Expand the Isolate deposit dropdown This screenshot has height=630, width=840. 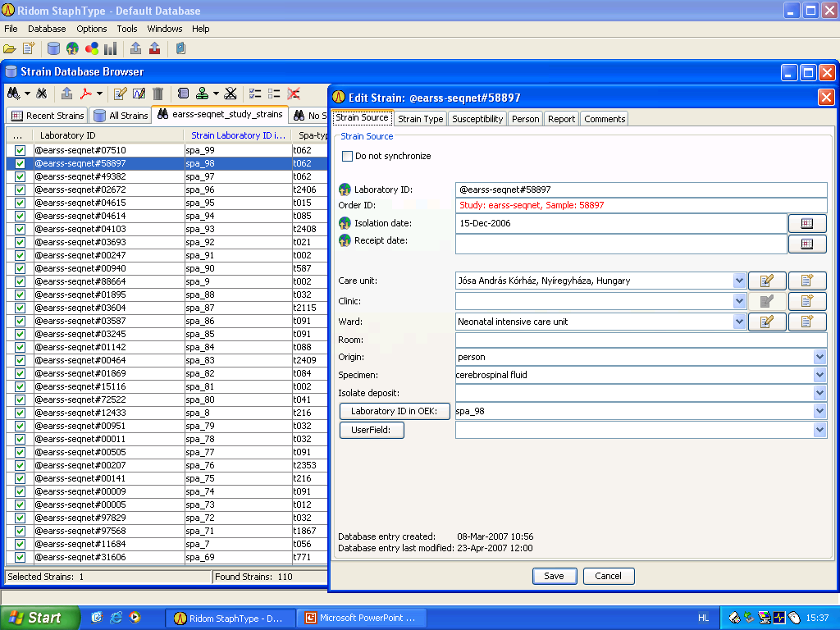[x=819, y=393]
